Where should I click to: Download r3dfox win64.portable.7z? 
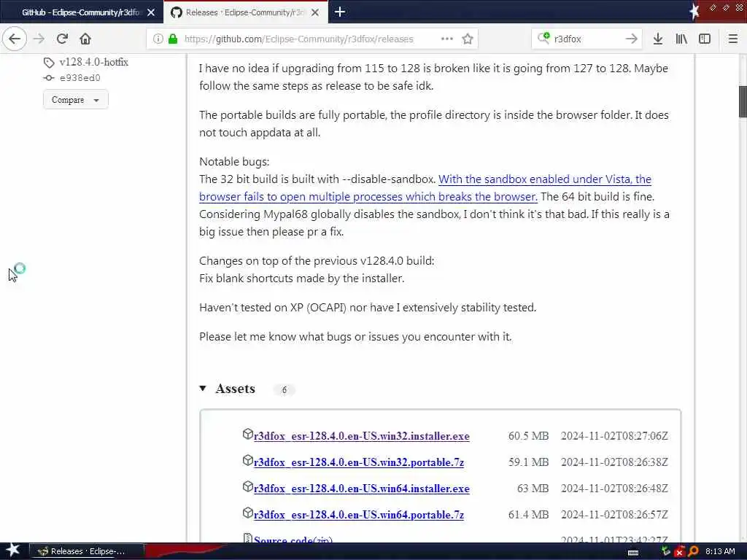pos(359,514)
